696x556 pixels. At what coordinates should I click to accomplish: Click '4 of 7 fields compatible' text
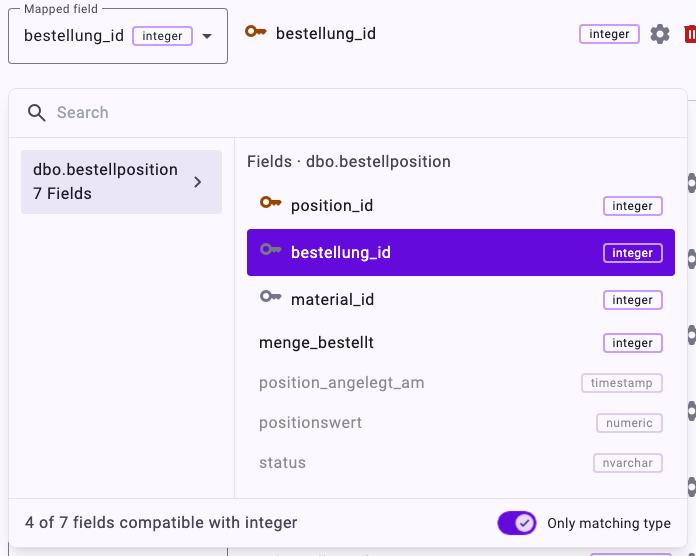161,523
